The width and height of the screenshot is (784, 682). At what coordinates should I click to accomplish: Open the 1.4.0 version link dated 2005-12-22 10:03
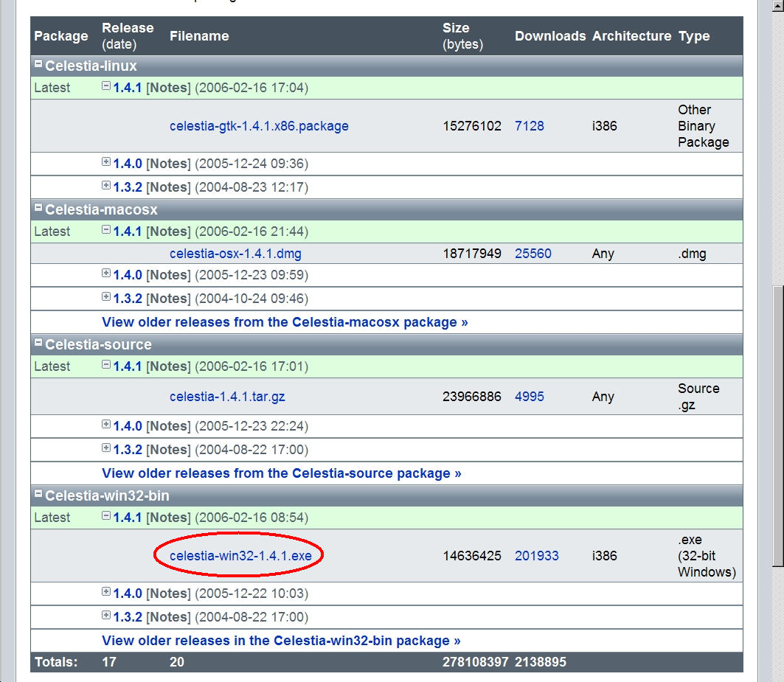(x=128, y=594)
